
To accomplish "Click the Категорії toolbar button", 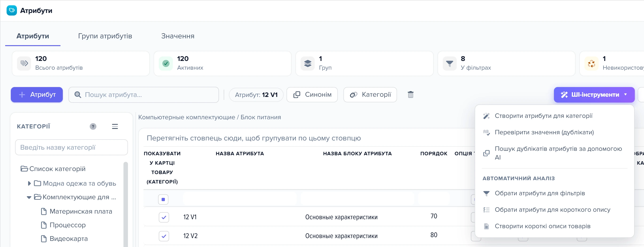I will (x=370, y=95).
